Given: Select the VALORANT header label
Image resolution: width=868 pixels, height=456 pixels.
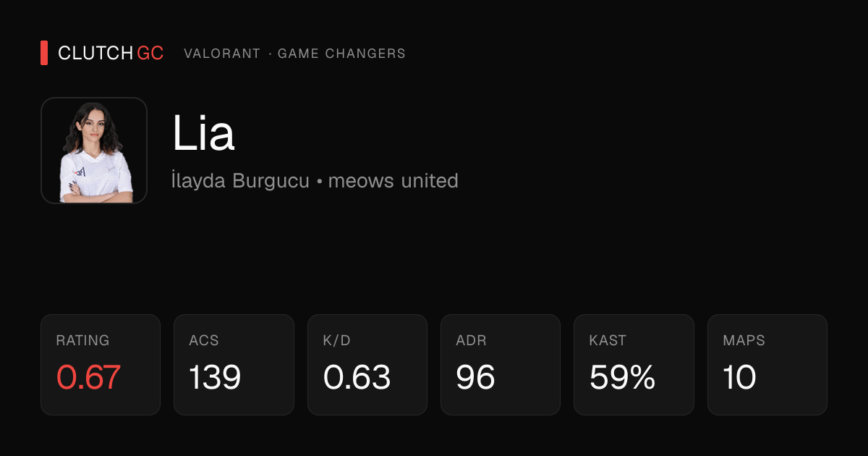Looking at the screenshot, I should [x=222, y=54].
